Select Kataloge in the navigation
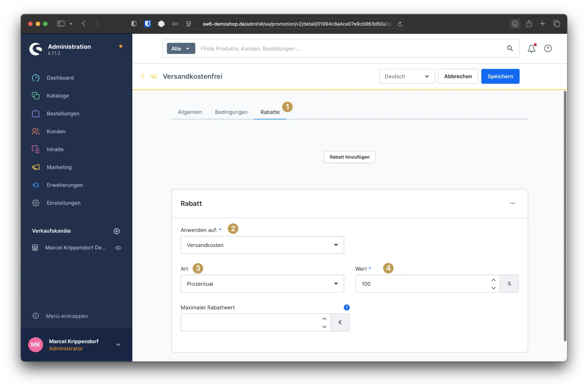 tap(58, 95)
